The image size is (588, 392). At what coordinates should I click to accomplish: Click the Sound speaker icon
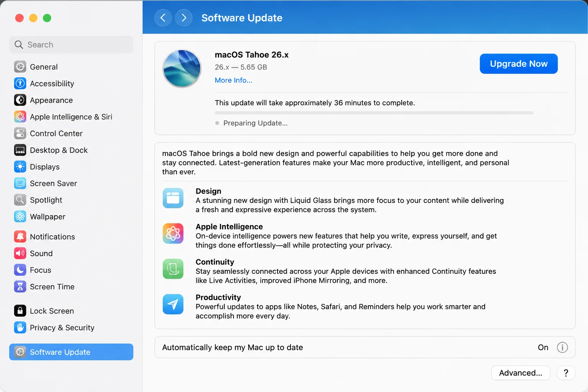(20, 253)
